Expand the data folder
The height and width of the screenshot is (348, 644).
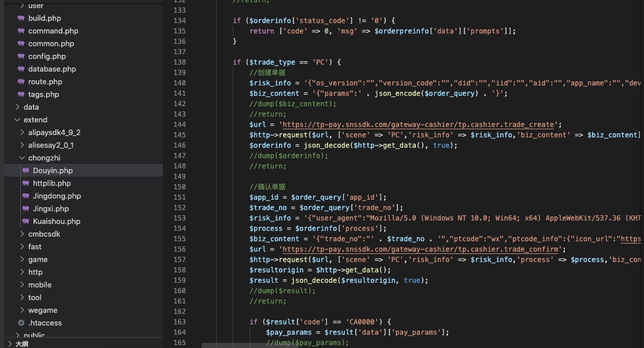(17, 107)
